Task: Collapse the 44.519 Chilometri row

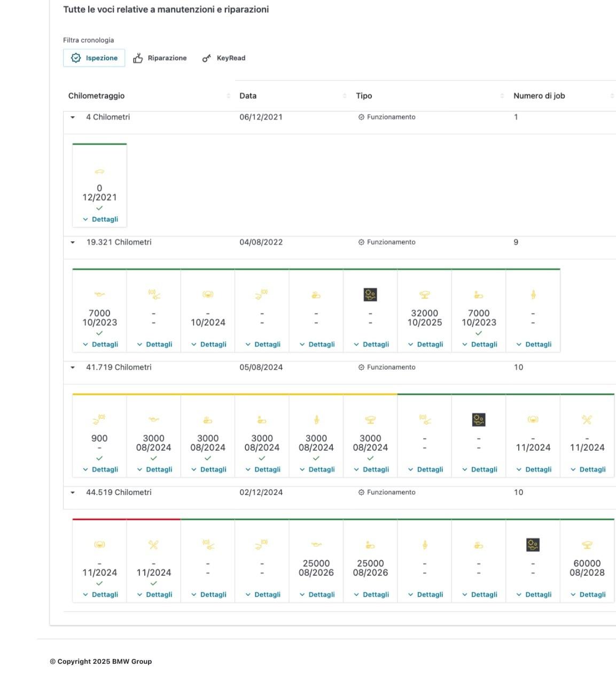Action: (73, 492)
